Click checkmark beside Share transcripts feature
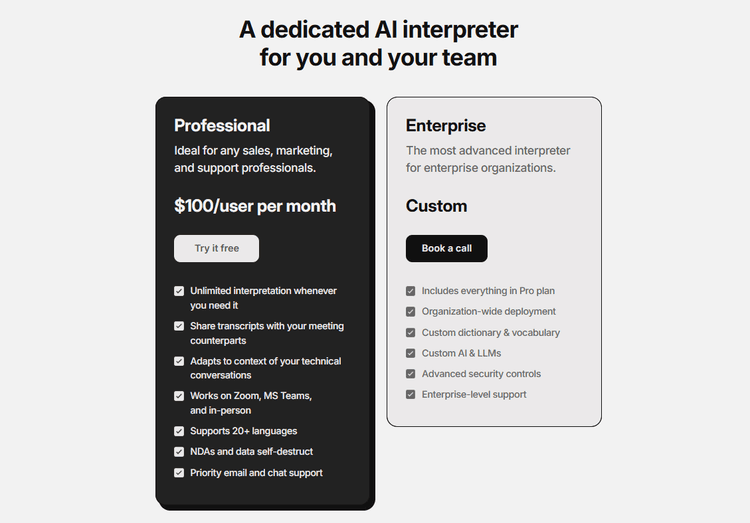This screenshot has height=523, width=750. (x=179, y=326)
